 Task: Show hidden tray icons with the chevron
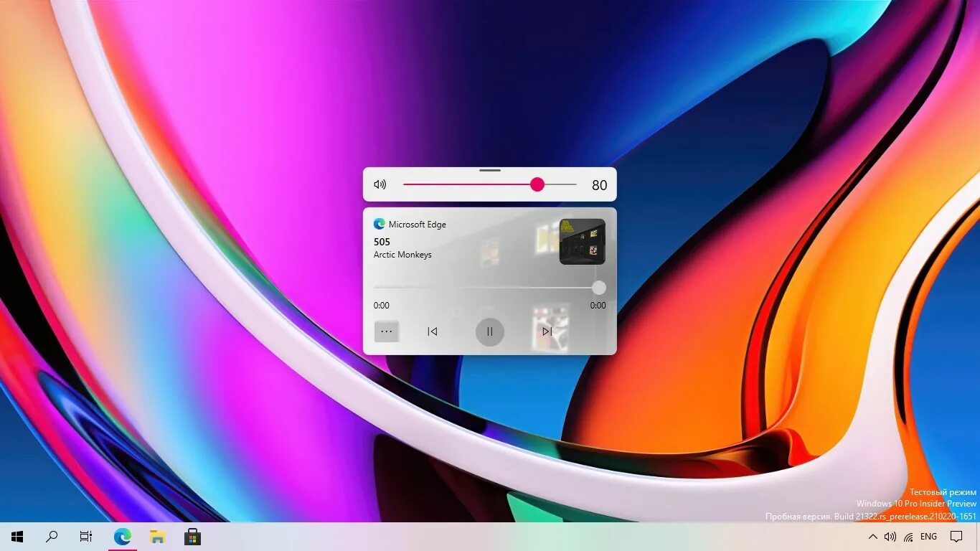pos(873,537)
